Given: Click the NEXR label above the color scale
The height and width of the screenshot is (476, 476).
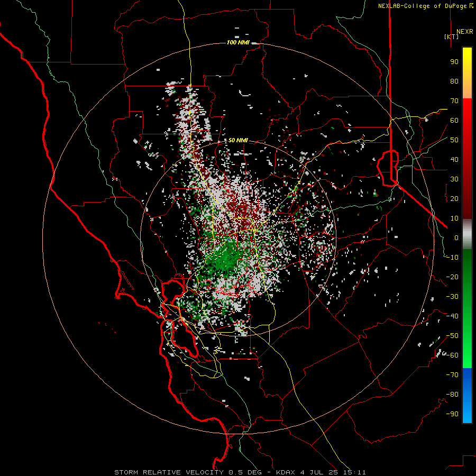Looking at the screenshot, I should (465, 32).
